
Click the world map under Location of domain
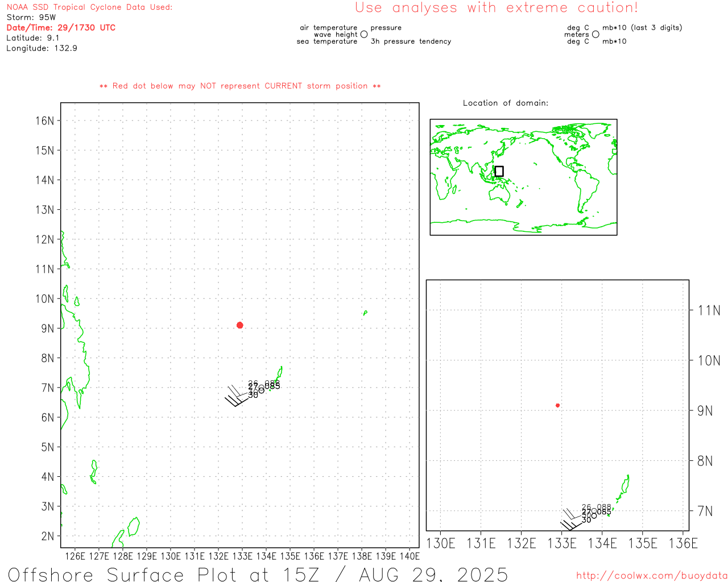523,177
